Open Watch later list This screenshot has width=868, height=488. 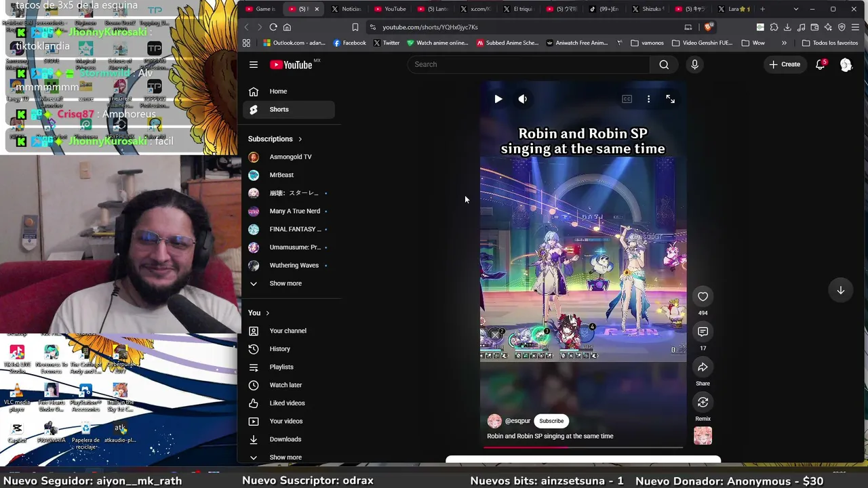tap(289, 385)
